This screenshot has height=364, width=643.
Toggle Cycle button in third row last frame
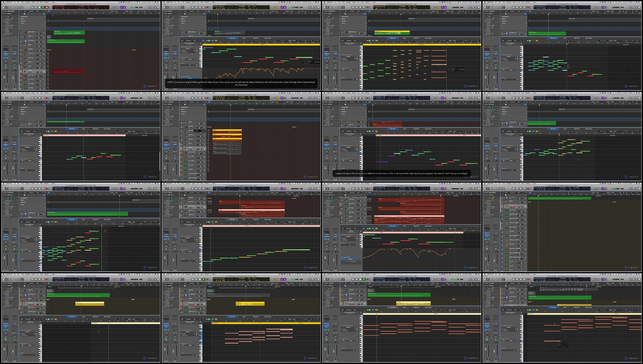pyautogui.click(x=531, y=189)
